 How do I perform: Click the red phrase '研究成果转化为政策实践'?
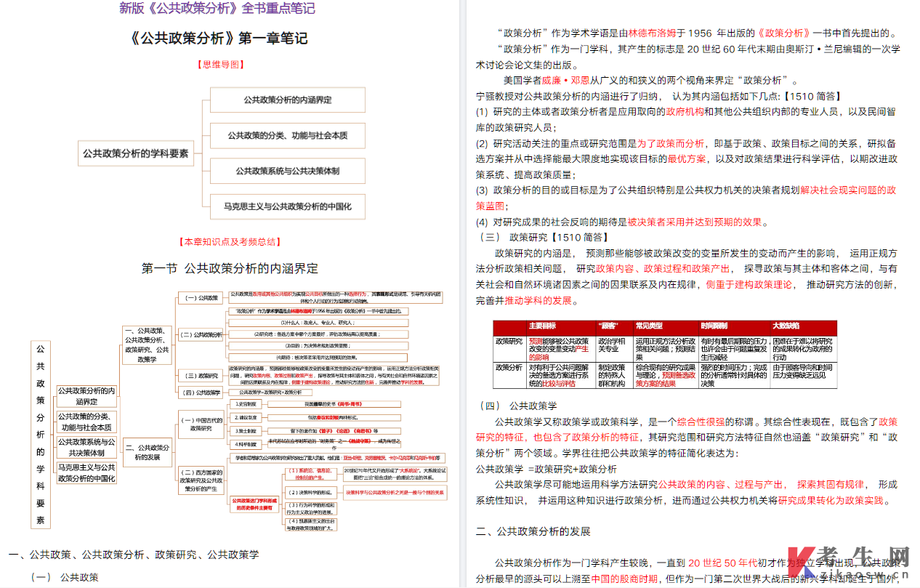pyautogui.click(x=832, y=500)
